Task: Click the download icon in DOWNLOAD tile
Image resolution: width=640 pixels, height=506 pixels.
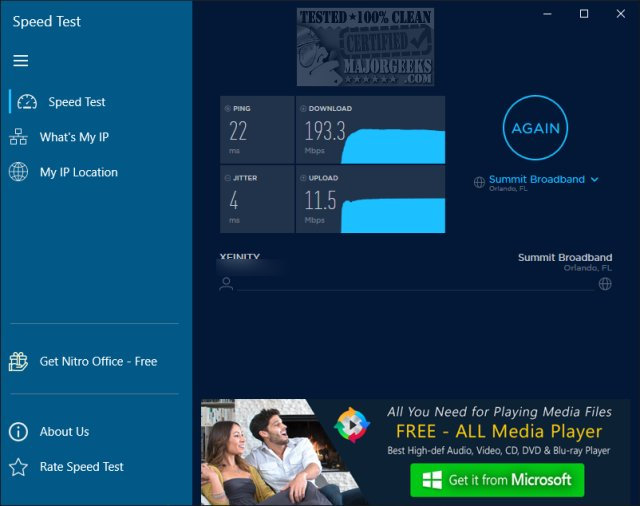Action: click(303, 109)
